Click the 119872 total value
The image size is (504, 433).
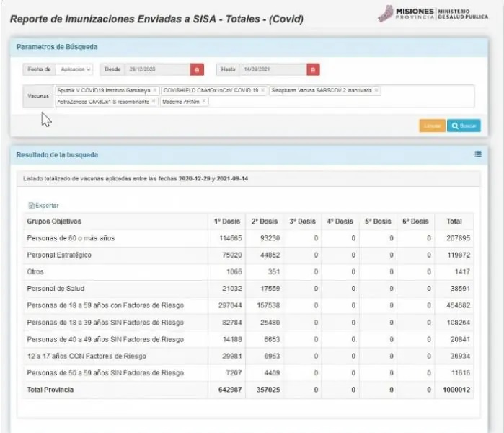[x=459, y=255]
